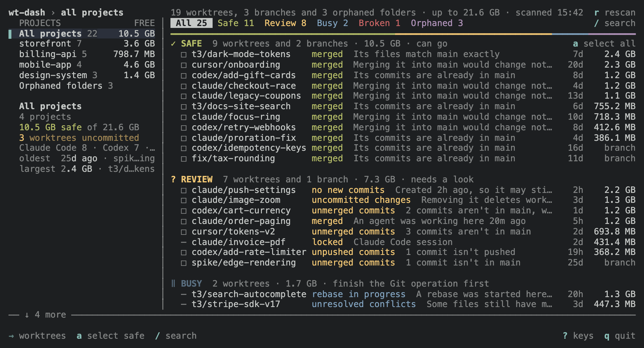
Task: Click the t3/stripe-sdk-v17 row
Action: (408, 304)
